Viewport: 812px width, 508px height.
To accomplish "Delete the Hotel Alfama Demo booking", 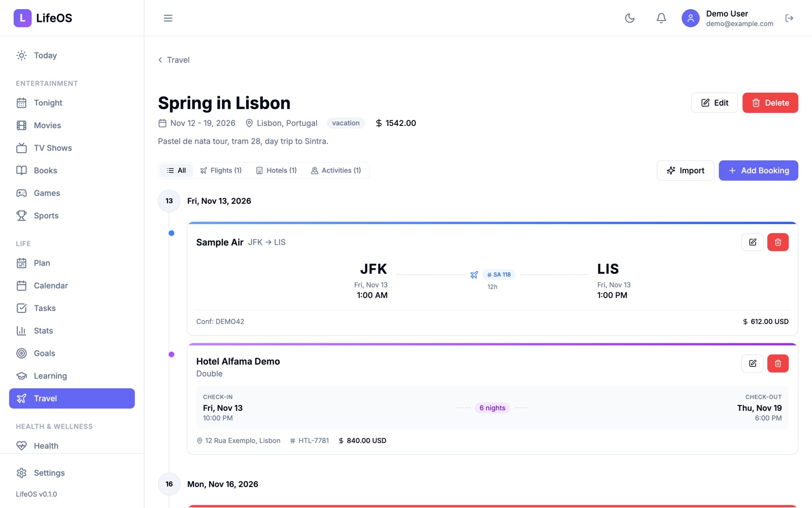I will point(778,363).
